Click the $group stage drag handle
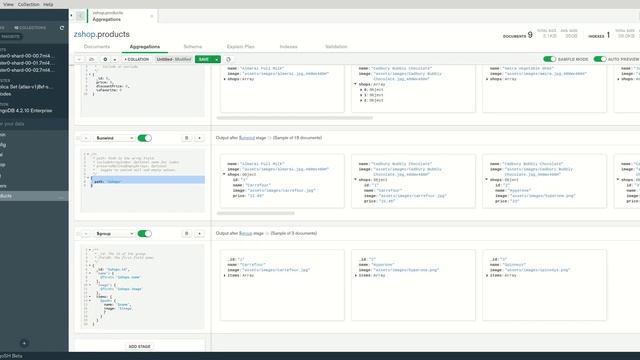640x360 pixels. [78, 233]
